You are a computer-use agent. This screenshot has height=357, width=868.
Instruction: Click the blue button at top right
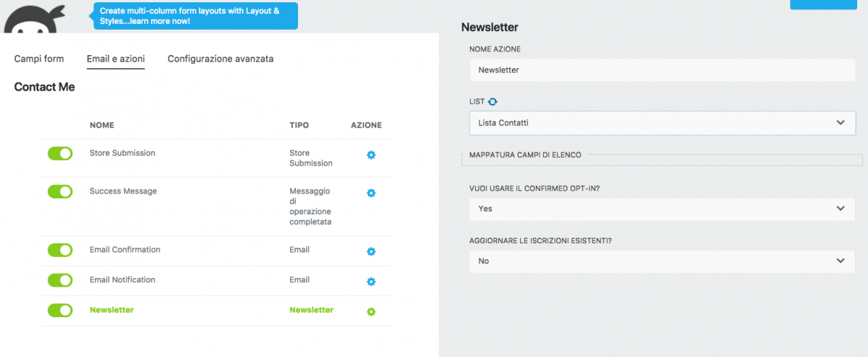coord(822,4)
